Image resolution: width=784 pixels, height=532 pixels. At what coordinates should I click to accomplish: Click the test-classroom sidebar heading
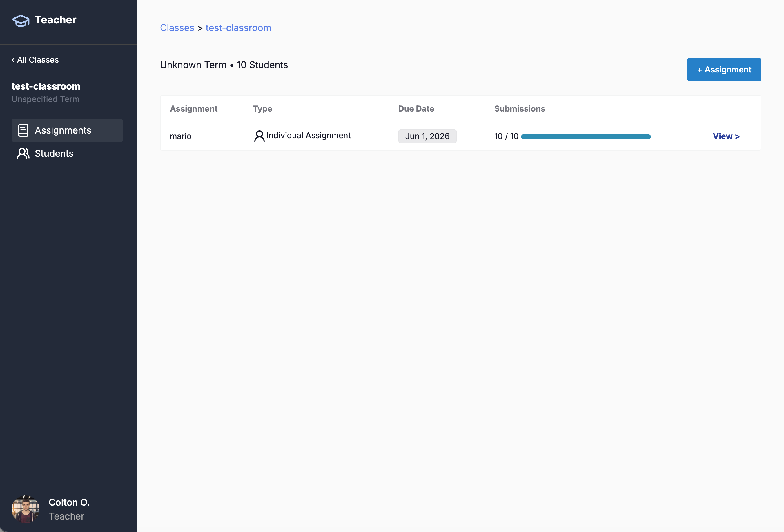pyautogui.click(x=46, y=86)
